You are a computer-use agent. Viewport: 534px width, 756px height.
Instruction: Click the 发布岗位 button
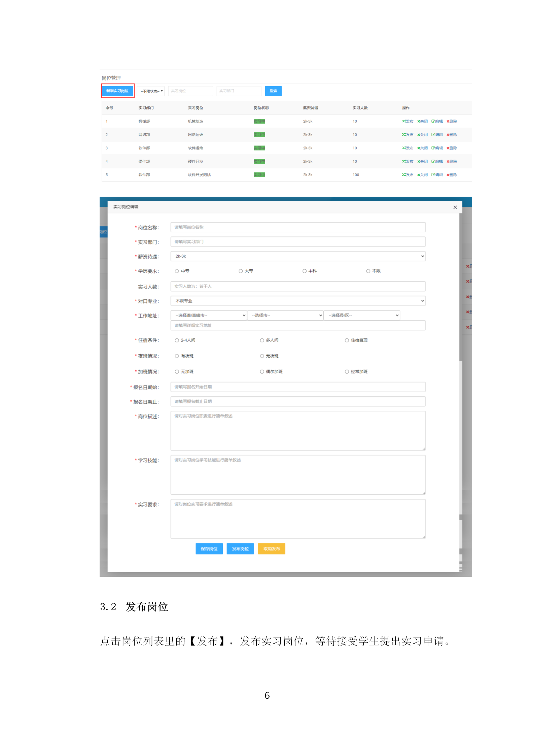click(240, 549)
